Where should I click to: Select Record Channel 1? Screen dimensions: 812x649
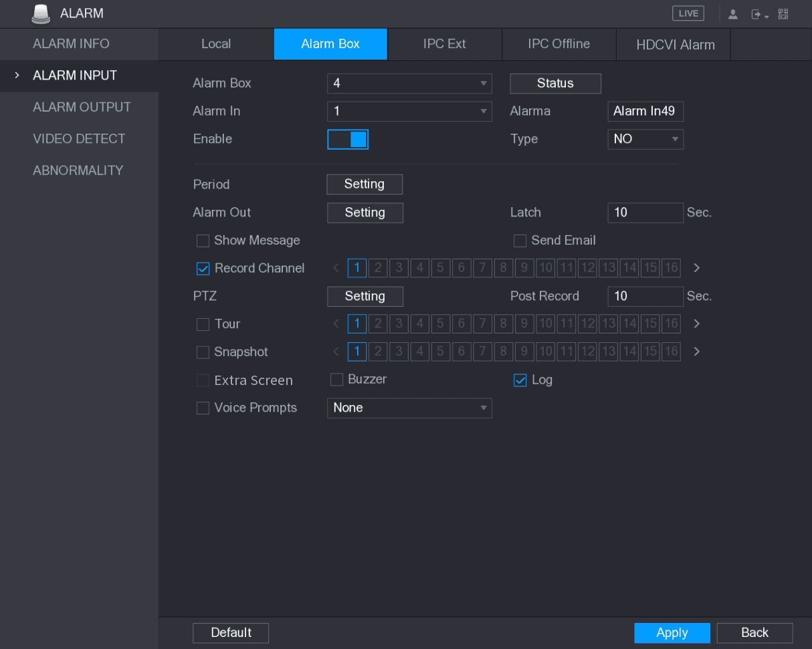(x=357, y=269)
